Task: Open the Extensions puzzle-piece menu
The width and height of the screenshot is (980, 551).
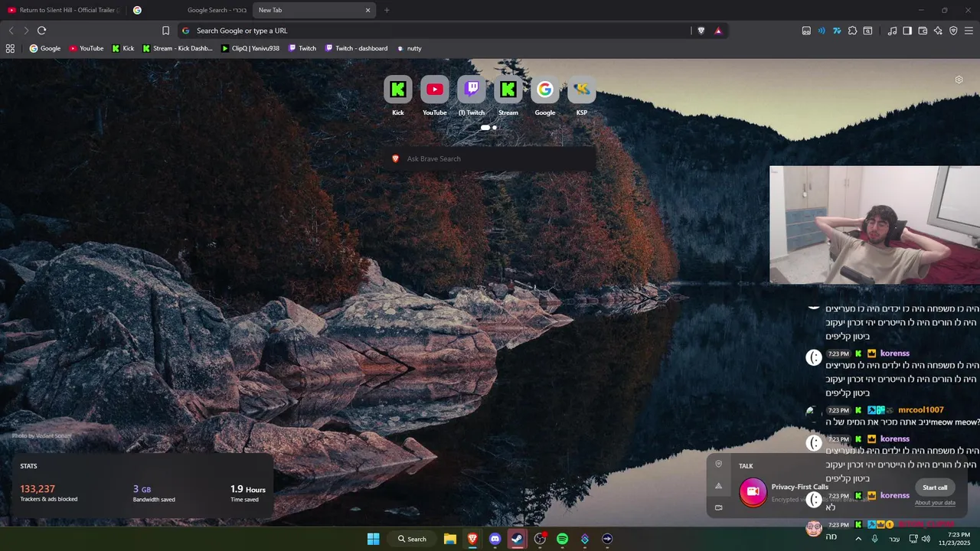Action: pyautogui.click(x=852, y=31)
